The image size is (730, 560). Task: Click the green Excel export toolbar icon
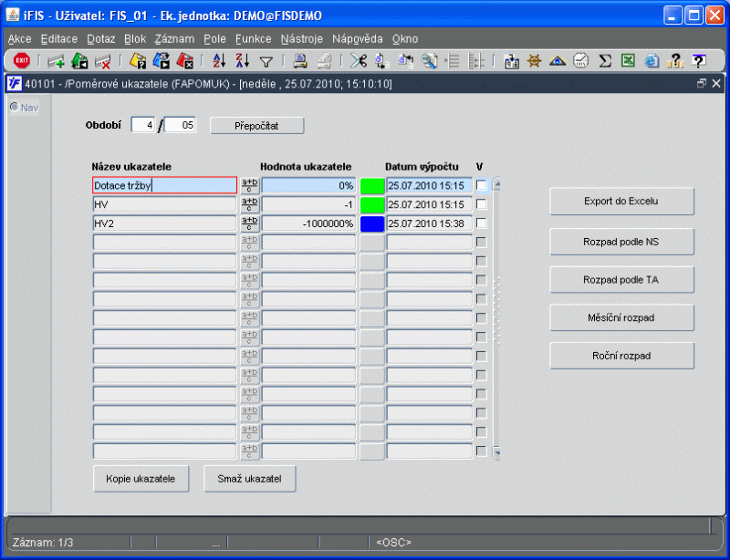tap(628, 60)
